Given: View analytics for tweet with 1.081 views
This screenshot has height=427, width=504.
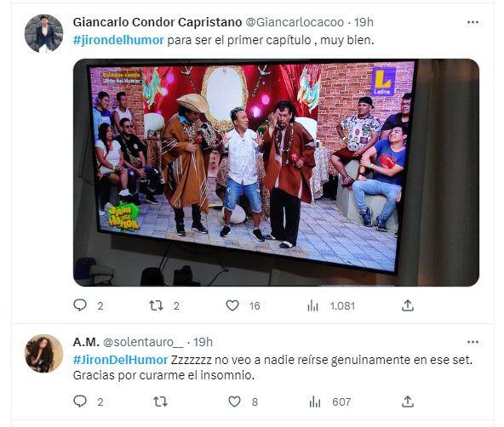Looking at the screenshot, I should (312, 305).
